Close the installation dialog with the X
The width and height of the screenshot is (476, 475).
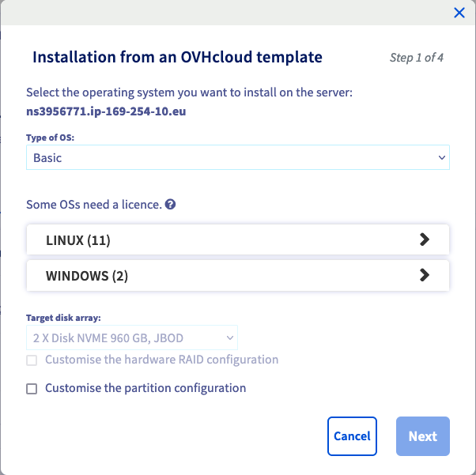[x=459, y=13]
